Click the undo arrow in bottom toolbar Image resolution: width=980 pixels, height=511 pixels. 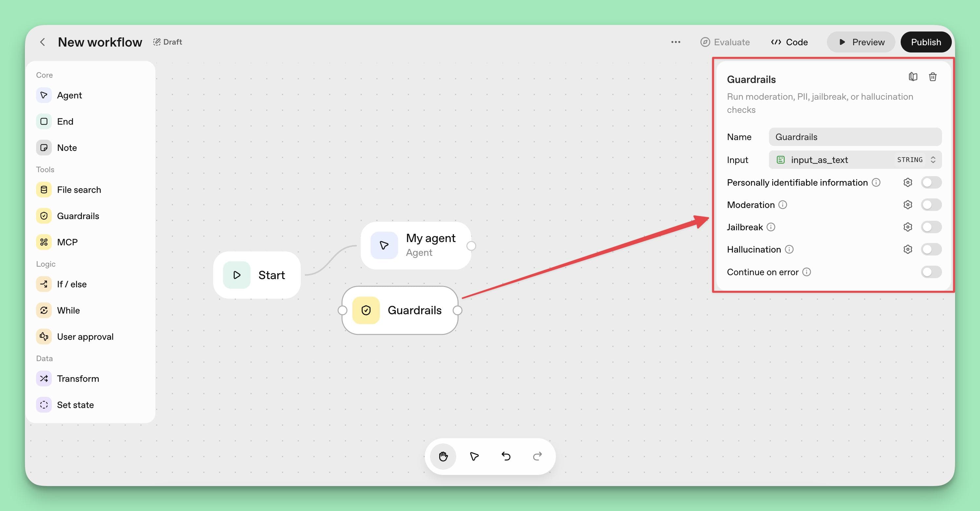[506, 456]
